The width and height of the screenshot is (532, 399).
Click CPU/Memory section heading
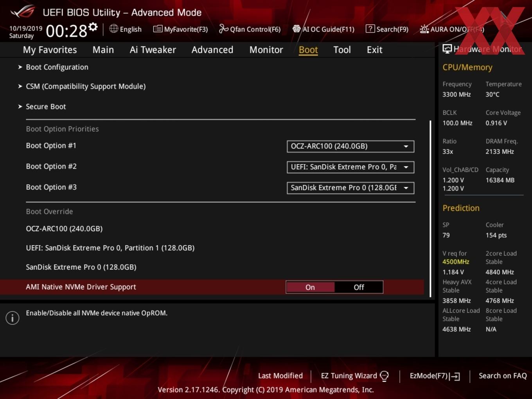coord(467,67)
